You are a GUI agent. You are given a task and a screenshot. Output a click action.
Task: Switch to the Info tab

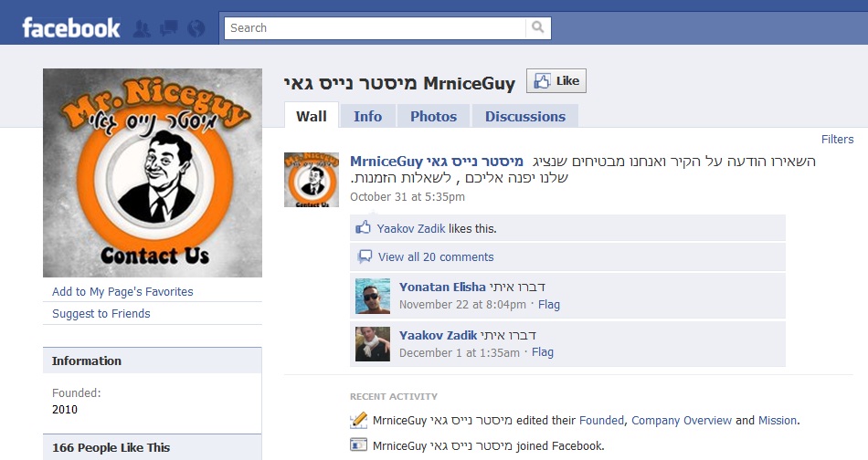[x=367, y=116]
